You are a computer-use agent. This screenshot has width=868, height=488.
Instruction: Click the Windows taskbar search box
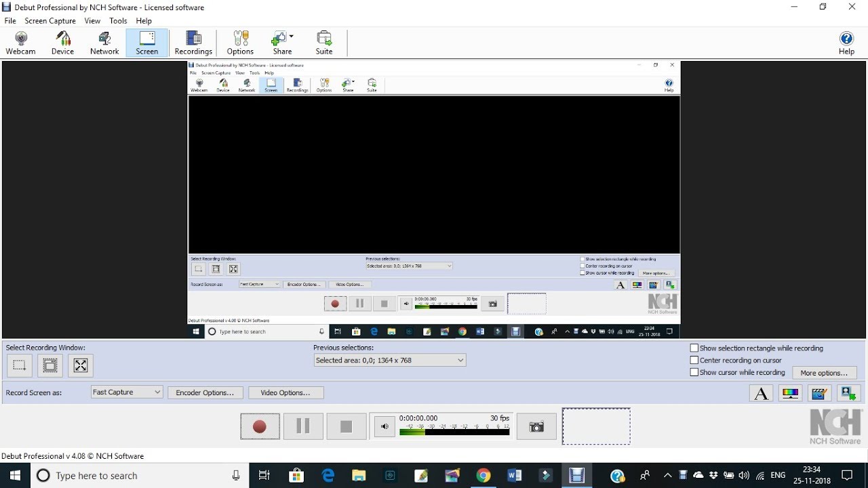(139, 476)
